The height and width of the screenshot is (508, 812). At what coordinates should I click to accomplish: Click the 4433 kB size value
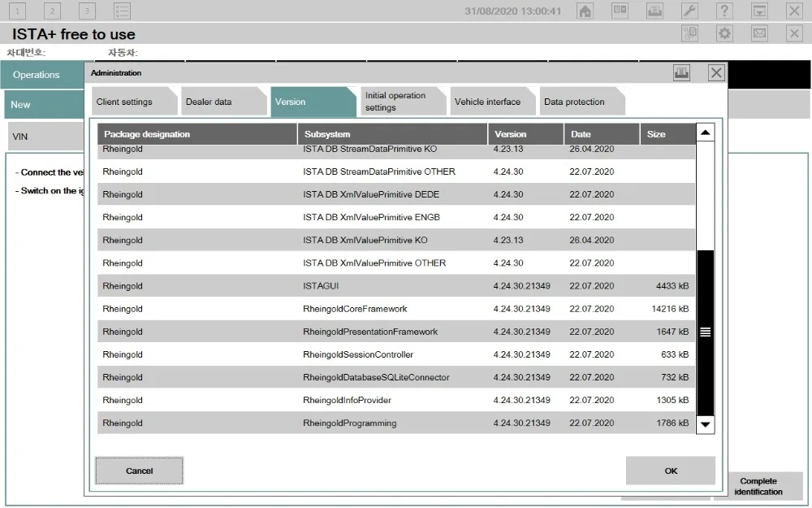672,285
